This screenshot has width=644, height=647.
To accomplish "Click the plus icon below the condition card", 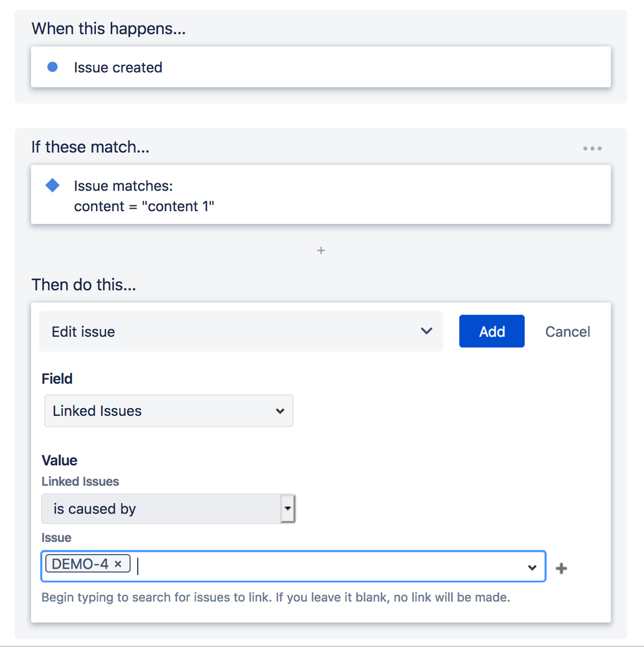I will (320, 250).
